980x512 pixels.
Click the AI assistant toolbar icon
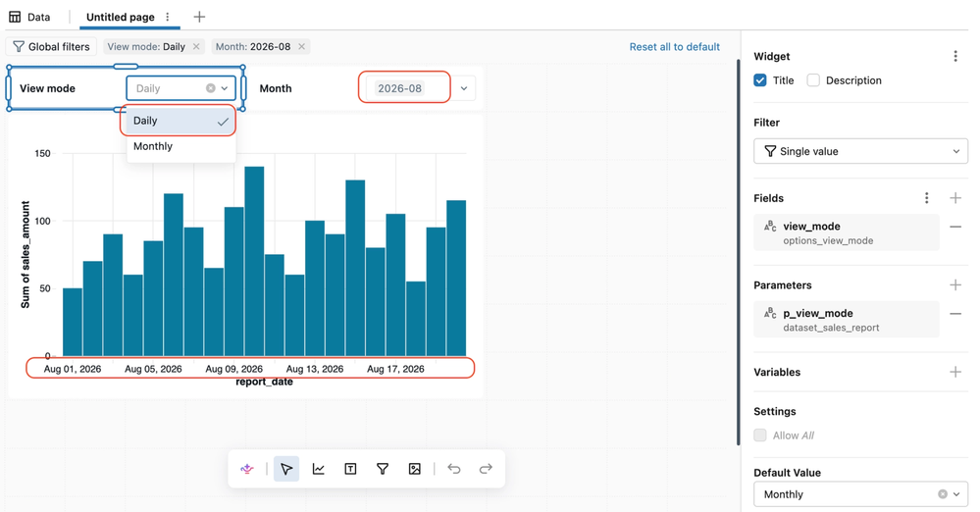click(247, 469)
